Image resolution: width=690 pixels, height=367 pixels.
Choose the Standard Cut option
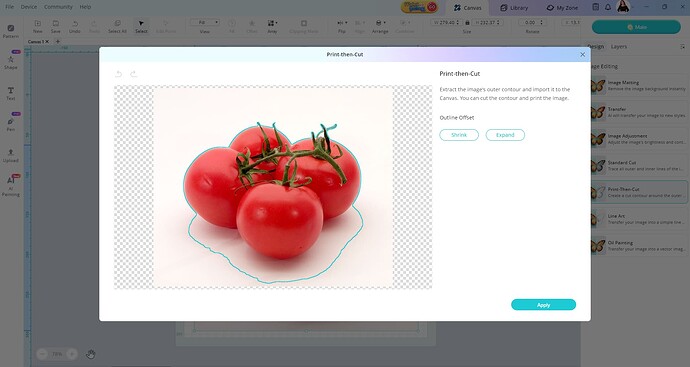[x=639, y=165]
